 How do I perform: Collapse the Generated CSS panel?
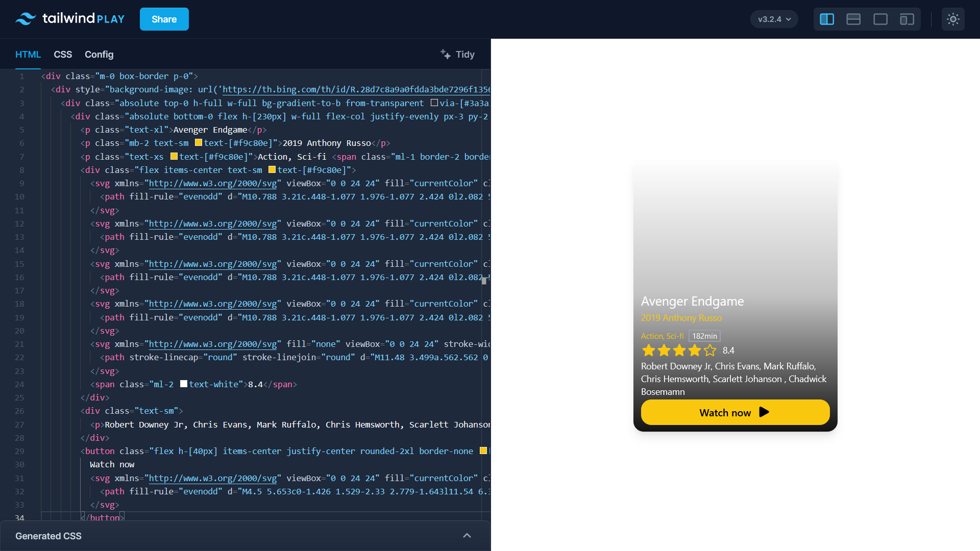click(x=467, y=536)
